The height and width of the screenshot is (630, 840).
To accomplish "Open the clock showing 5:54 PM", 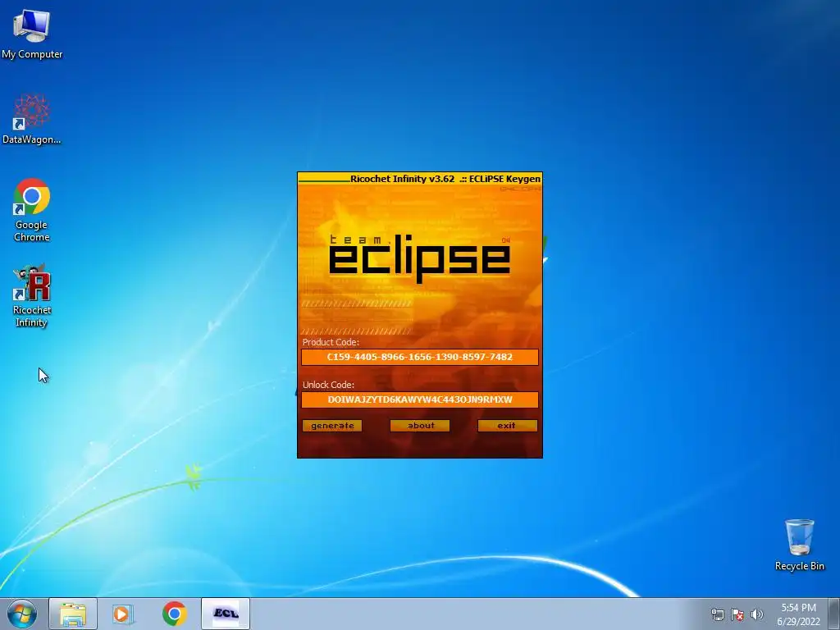I will tap(798, 614).
